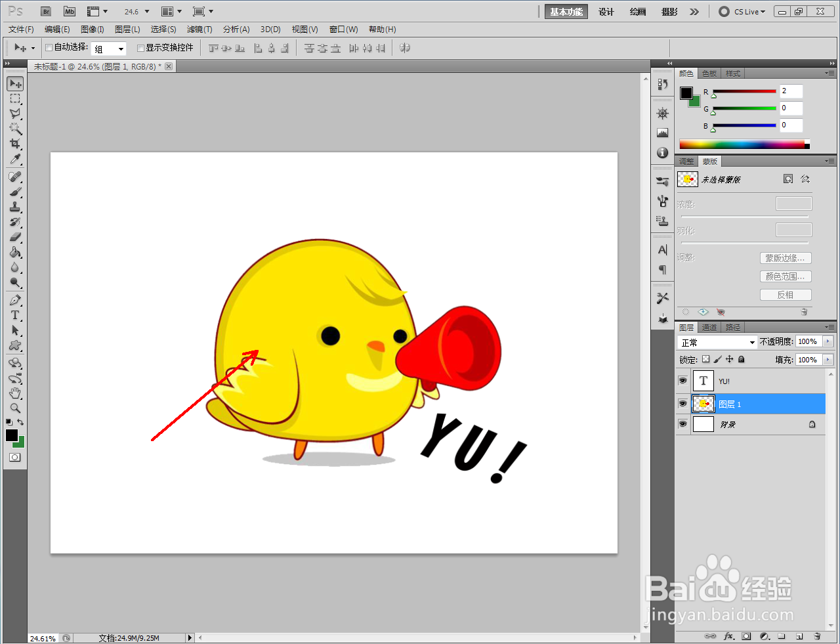
Task: Set foreground color swatch in Color panel
Action: (x=686, y=93)
